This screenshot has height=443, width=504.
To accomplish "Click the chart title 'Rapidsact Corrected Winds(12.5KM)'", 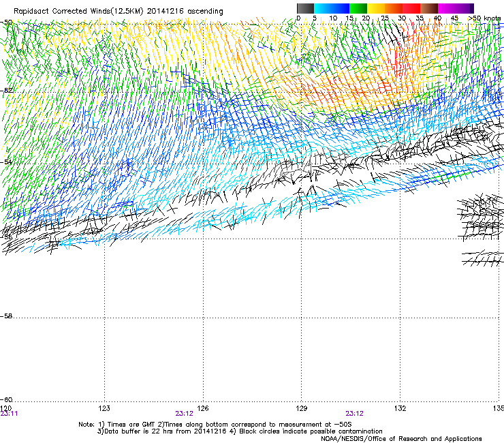I will [x=78, y=12].
